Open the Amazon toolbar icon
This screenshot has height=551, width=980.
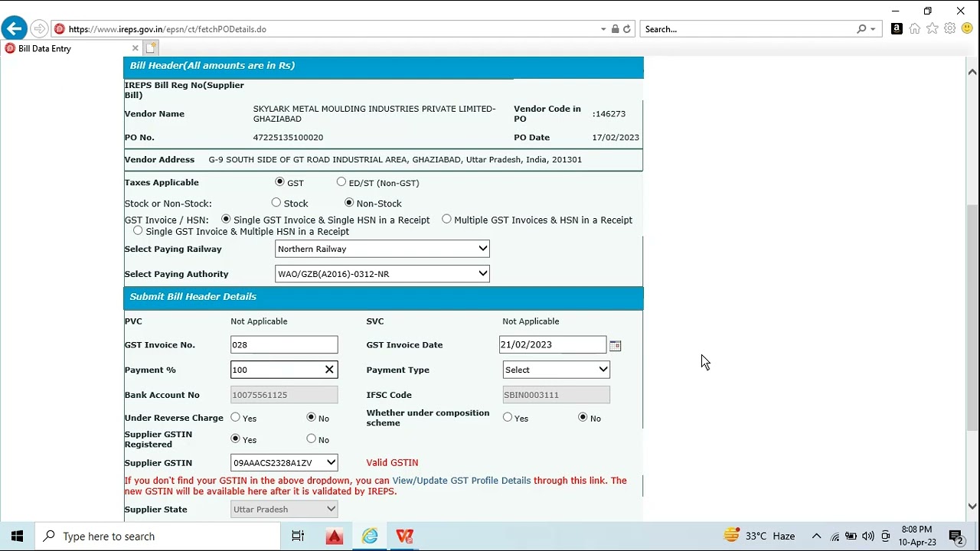pyautogui.click(x=897, y=28)
